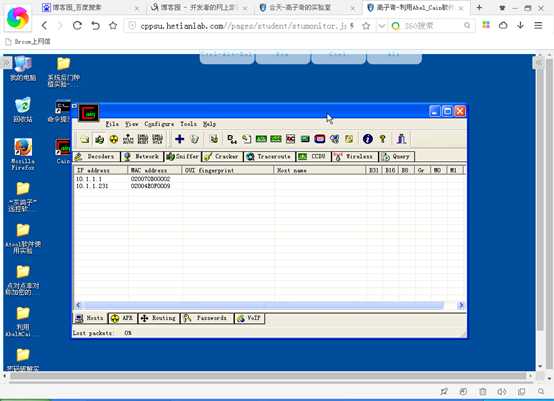The width and height of the screenshot is (554, 401).
Task: Switch to the Query tab
Action: click(x=397, y=157)
